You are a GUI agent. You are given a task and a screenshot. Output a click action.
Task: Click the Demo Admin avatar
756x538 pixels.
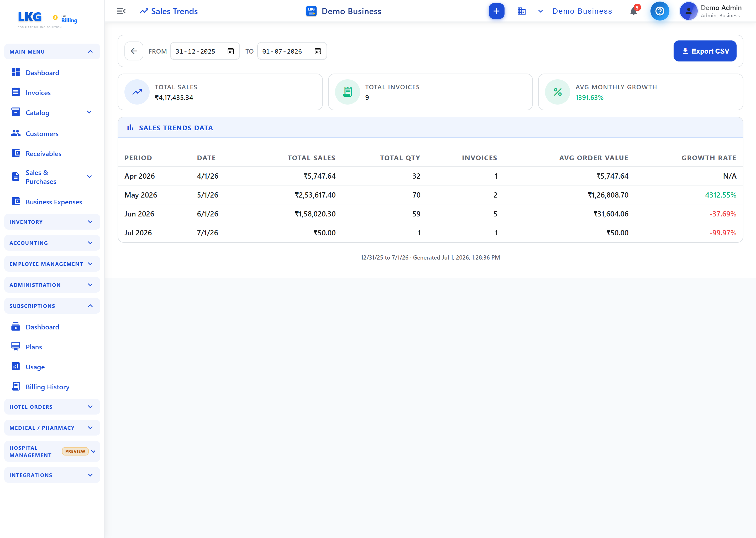(x=689, y=11)
